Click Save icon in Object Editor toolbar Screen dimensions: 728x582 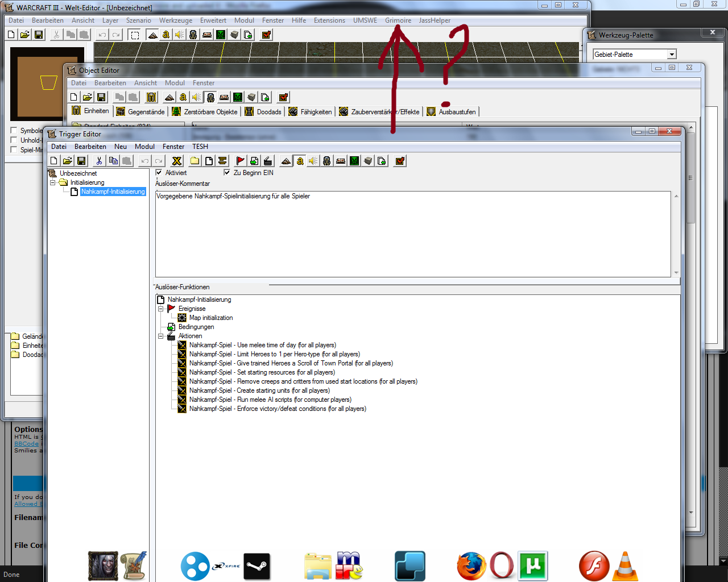point(101,97)
